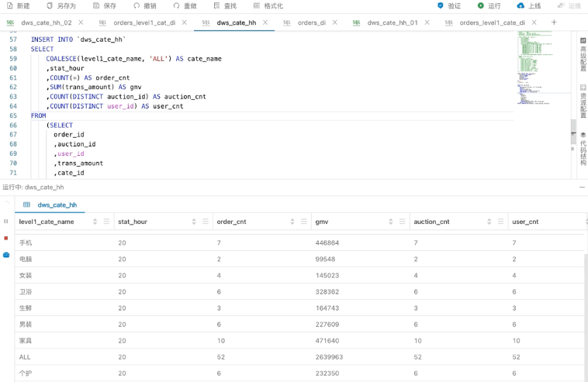This screenshot has height=382, width=588.
Task: Sort by stat_hour column arrows
Action: [x=194, y=222]
